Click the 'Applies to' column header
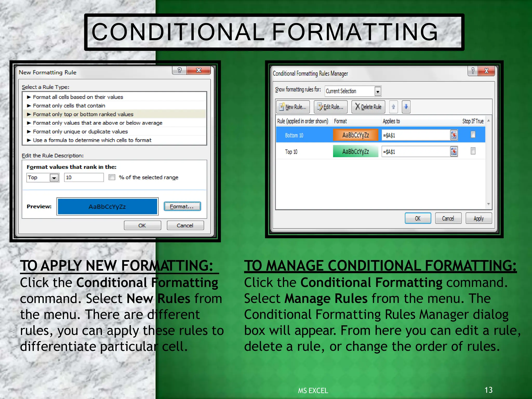Screen dimensions: 532x399 click(391, 121)
